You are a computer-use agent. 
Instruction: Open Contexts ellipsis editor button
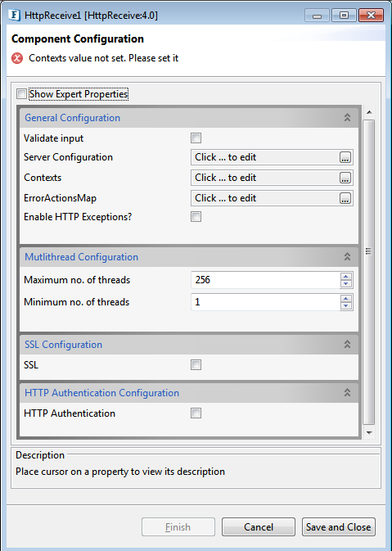[345, 178]
